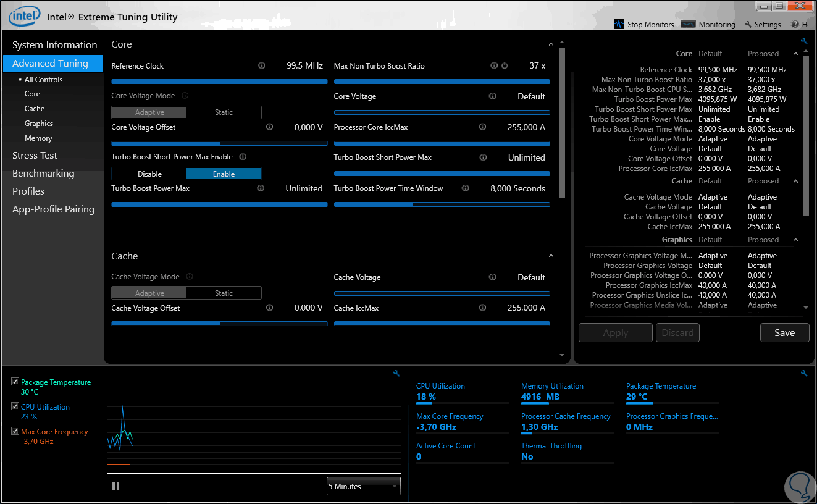
Task: Uncheck the Package Temperature checkbox
Action: pyautogui.click(x=15, y=382)
